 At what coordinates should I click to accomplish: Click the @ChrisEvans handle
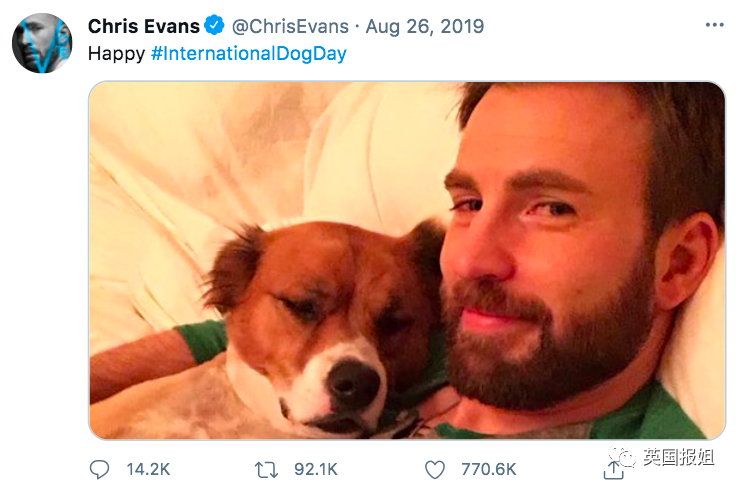point(290,26)
